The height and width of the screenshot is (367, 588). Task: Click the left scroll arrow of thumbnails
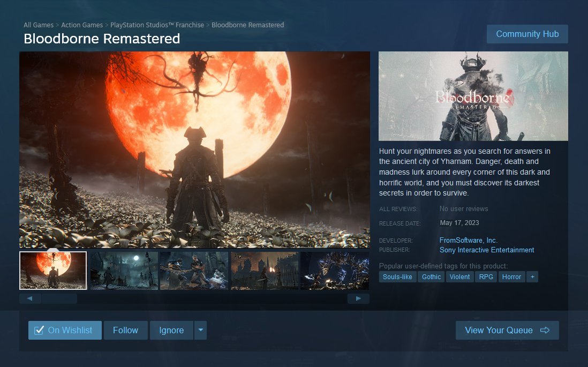click(x=29, y=299)
